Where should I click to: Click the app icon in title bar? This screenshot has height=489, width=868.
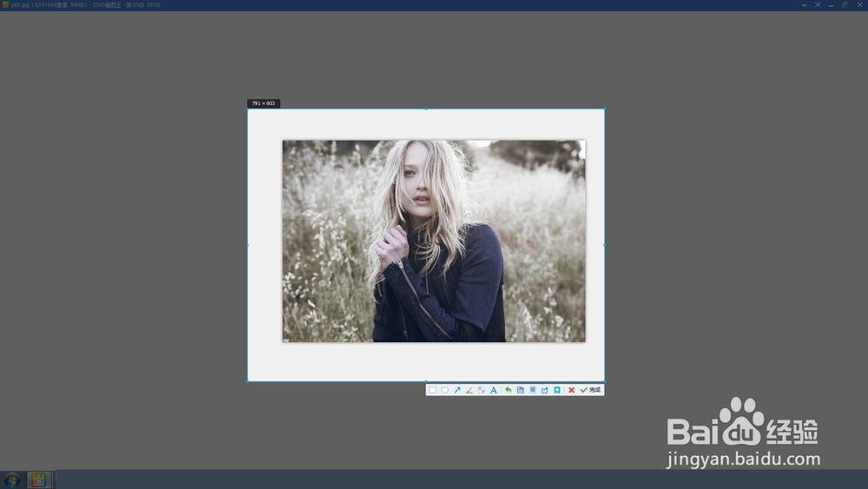click(5, 4)
